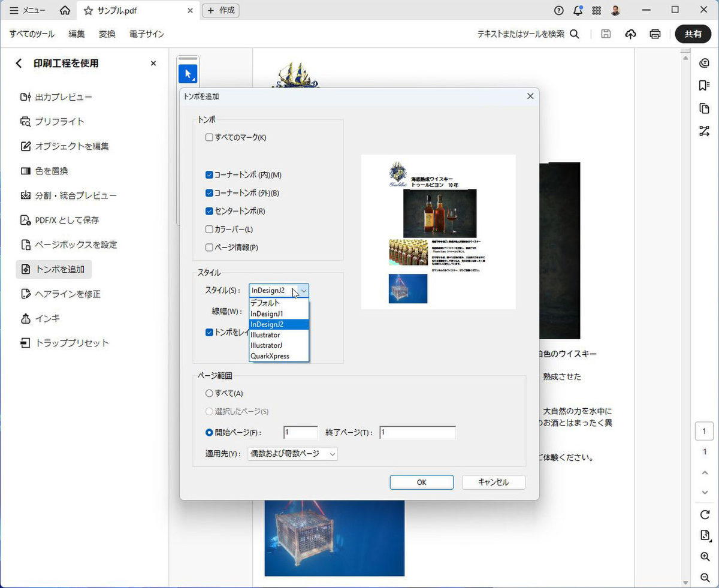Open the apps grid icon
The width and height of the screenshot is (719, 588).
(596, 10)
